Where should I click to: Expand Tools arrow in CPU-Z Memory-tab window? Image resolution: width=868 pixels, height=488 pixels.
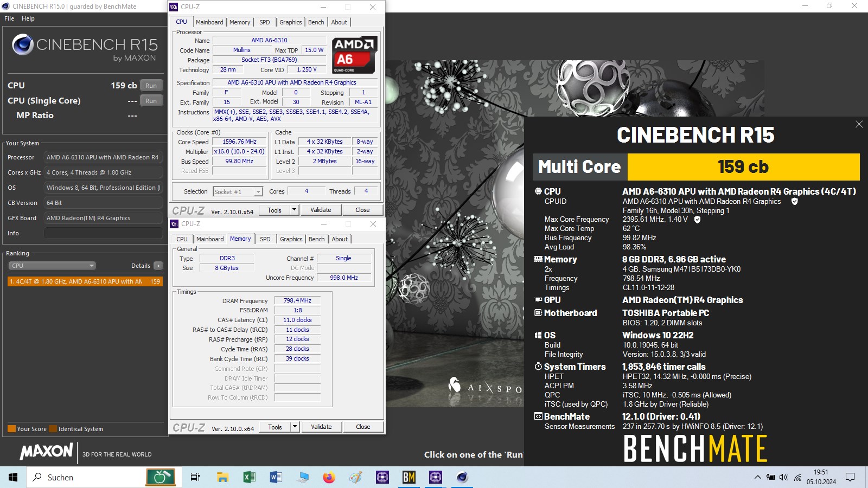pyautogui.click(x=295, y=427)
